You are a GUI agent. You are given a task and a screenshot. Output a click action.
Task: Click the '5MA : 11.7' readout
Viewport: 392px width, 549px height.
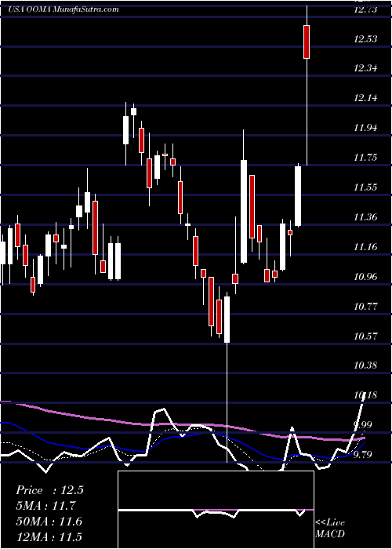[45, 506]
